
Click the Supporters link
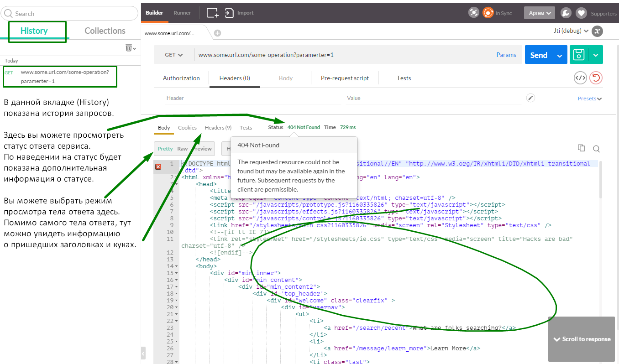coord(603,14)
